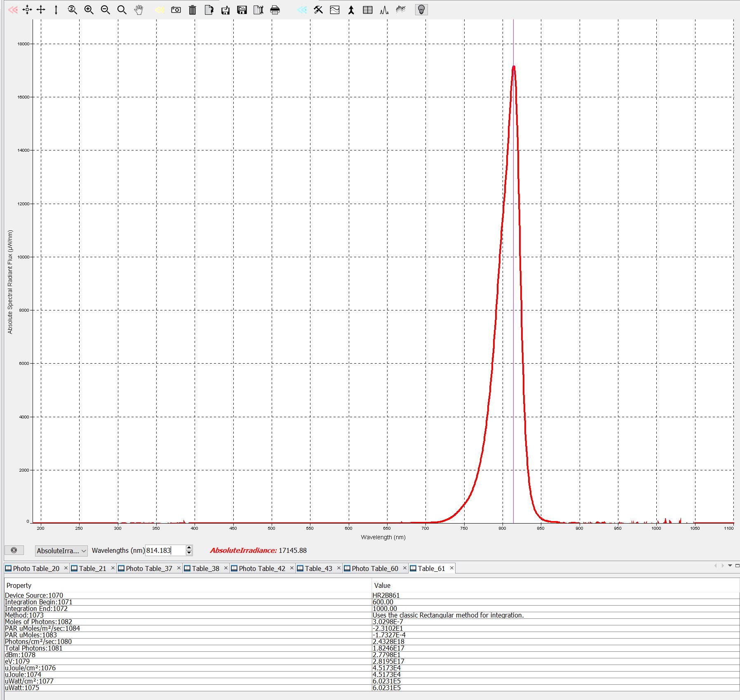Select the plain magnifier zoom region icon
The width and height of the screenshot is (740, 700).
click(122, 10)
